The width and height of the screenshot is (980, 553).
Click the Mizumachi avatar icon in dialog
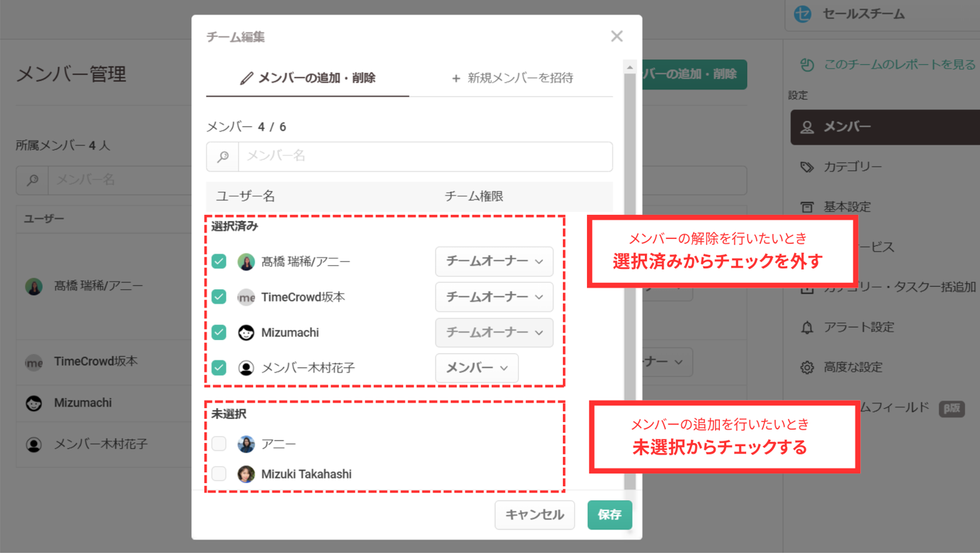pyautogui.click(x=246, y=332)
